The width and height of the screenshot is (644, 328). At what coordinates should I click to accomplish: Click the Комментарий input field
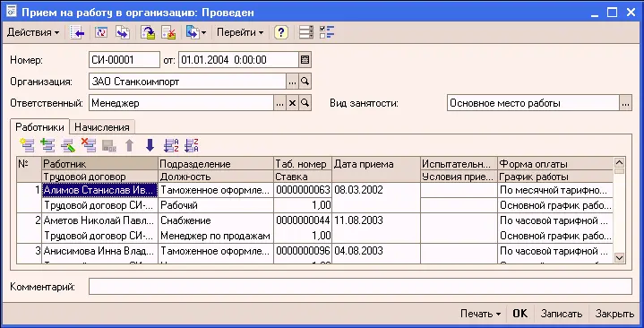point(360,287)
